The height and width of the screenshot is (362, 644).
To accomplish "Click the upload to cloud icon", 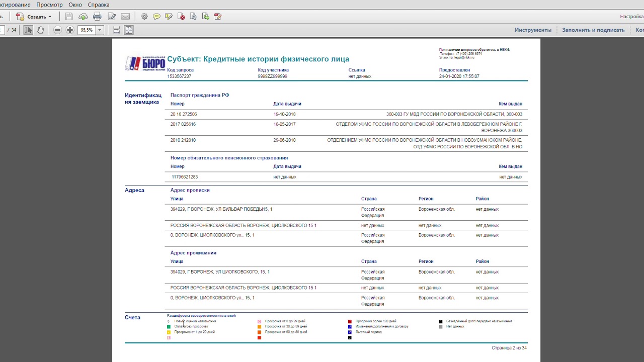I will [83, 17].
